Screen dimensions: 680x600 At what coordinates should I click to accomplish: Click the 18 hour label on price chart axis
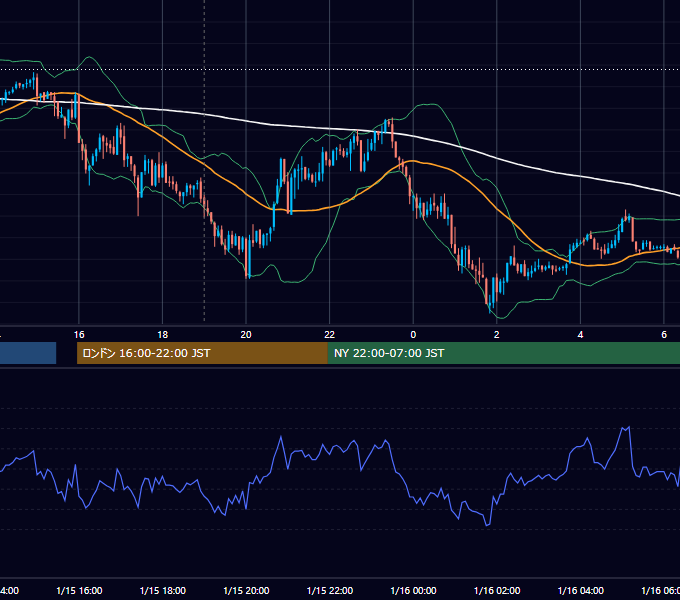pos(163,335)
